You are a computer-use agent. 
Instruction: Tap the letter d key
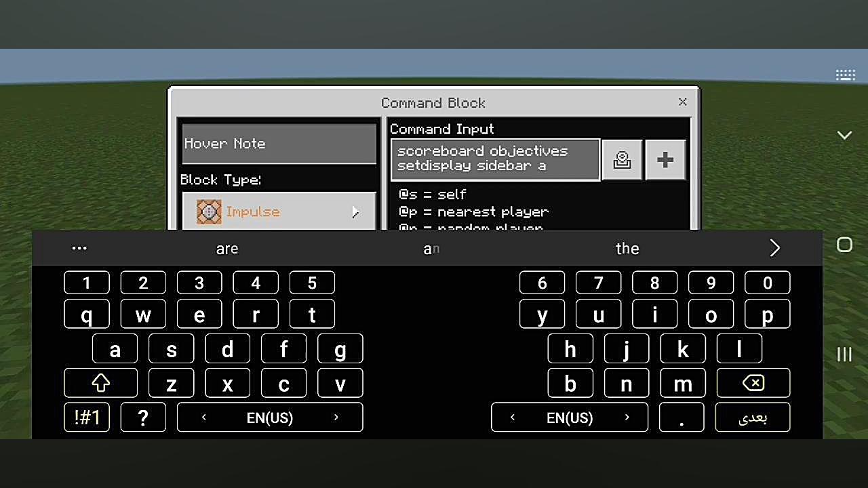tap(227, 349)
